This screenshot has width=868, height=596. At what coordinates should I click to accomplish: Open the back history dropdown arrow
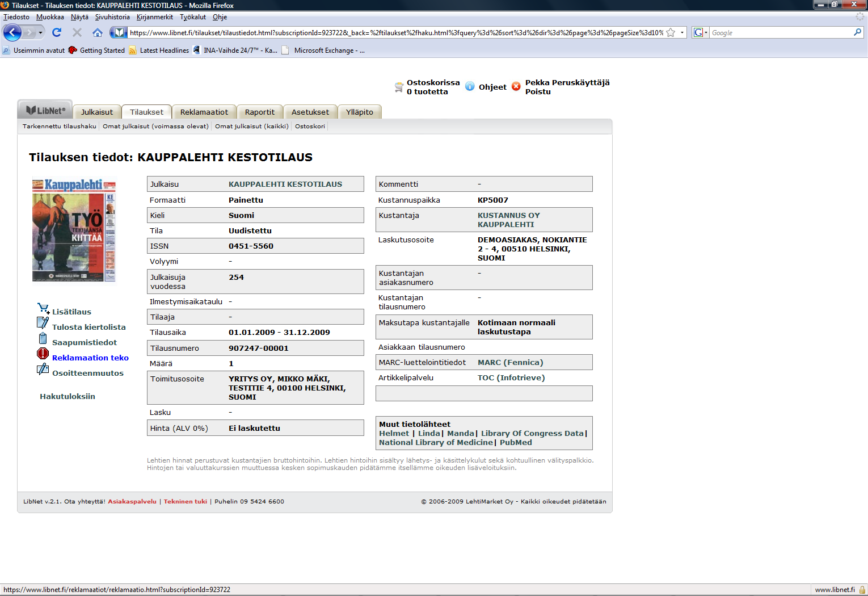point(40,32)
